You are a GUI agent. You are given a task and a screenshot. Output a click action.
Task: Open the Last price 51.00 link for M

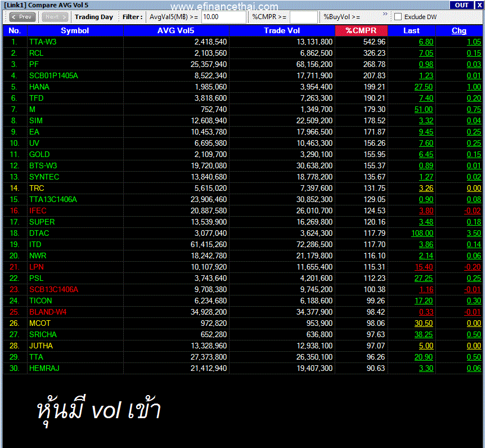424,109
